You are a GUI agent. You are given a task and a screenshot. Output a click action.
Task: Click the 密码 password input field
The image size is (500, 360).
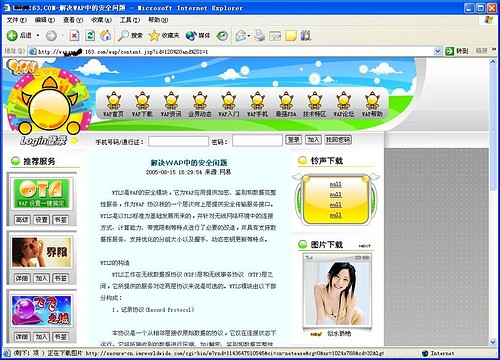(257, 140)
